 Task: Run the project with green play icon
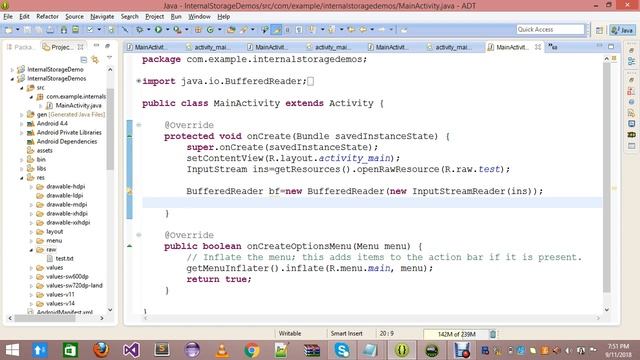(x=158, y=29)
